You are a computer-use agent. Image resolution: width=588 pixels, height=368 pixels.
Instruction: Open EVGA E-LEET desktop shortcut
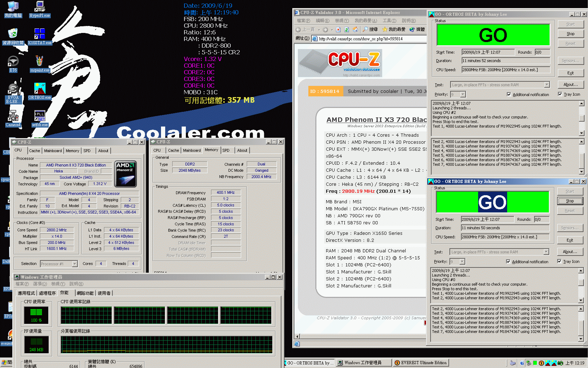pyautogui.click(x=13, y=94)
